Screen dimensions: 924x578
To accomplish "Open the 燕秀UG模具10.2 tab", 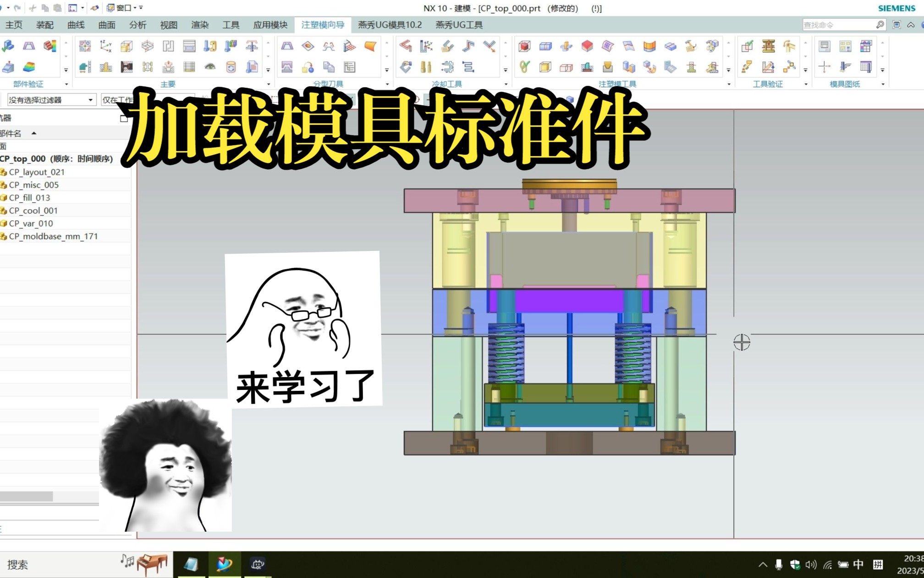I will click(390, 25).
